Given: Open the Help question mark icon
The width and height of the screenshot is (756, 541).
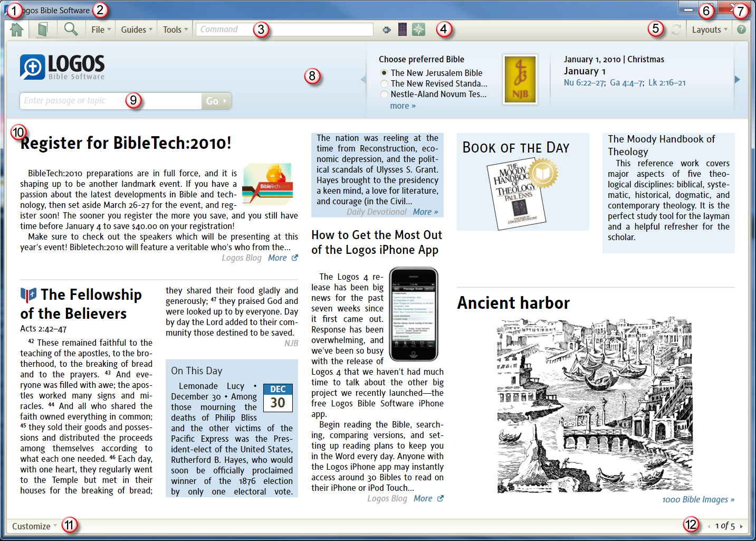Looking at the screenshot, I should [x=741, y=30].
